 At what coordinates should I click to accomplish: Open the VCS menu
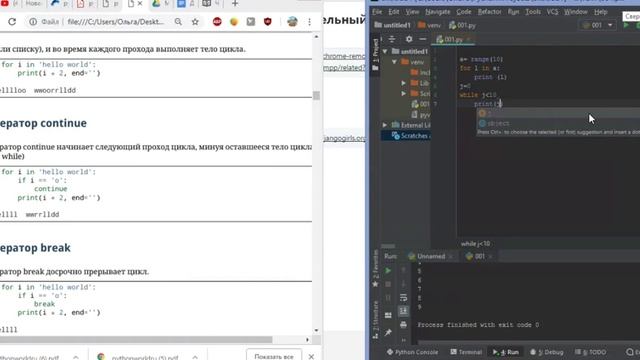[x=552, y=12]
